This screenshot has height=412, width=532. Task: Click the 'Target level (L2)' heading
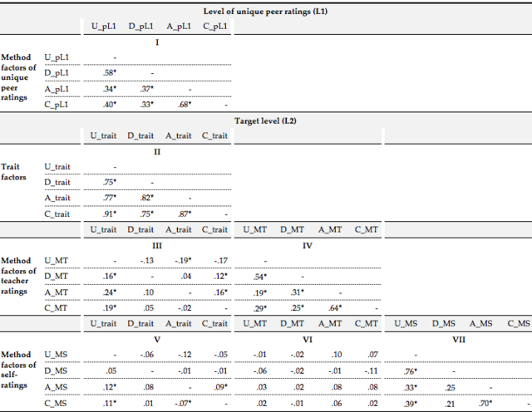265,121
